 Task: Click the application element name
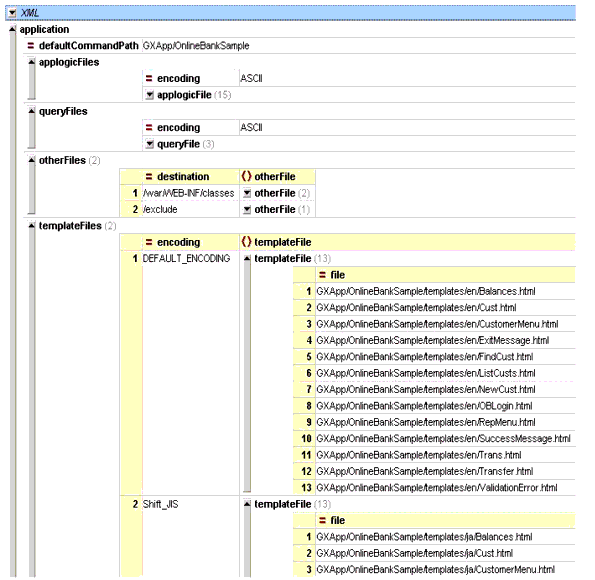point(44,30)
